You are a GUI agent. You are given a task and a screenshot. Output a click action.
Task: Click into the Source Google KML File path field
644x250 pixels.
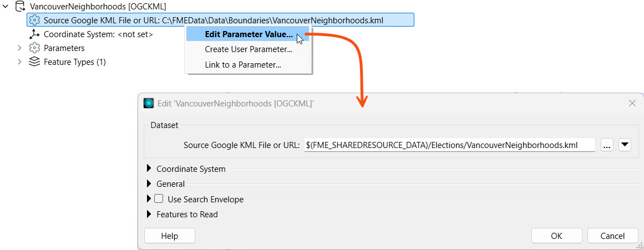[x=449, y=145]
